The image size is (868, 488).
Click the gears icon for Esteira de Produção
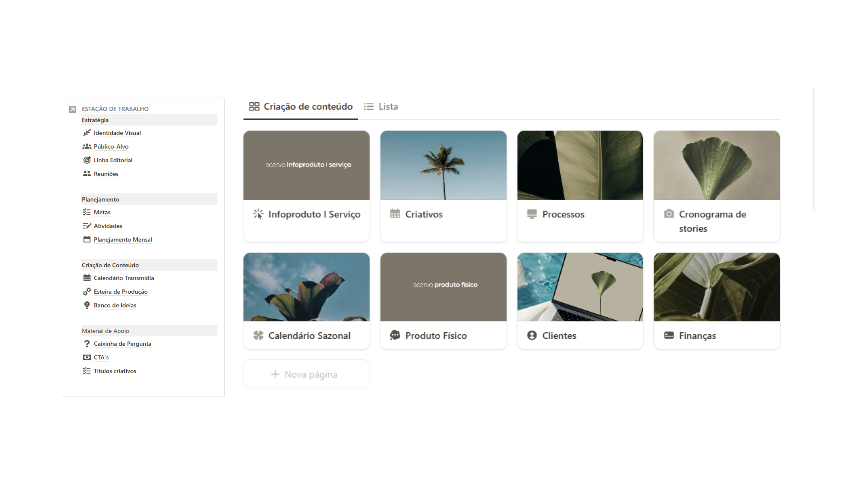tap(87, 291)
